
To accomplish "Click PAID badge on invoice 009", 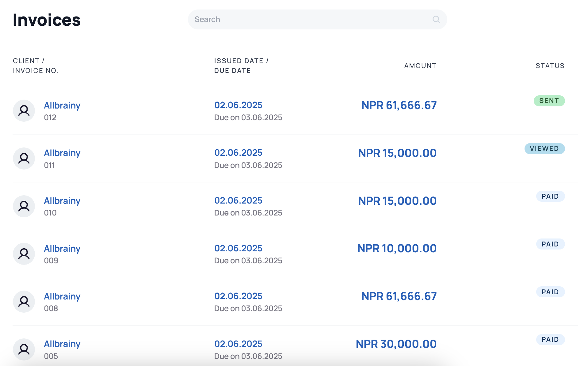I will [550, 244].
